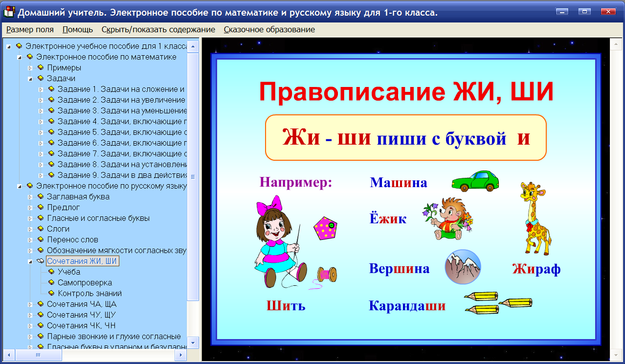Click the book icon beside Парные звонкие и глухие согласные
Image resolution: width=625 pixels, height=364 pixels.
(x=42, y=336)
